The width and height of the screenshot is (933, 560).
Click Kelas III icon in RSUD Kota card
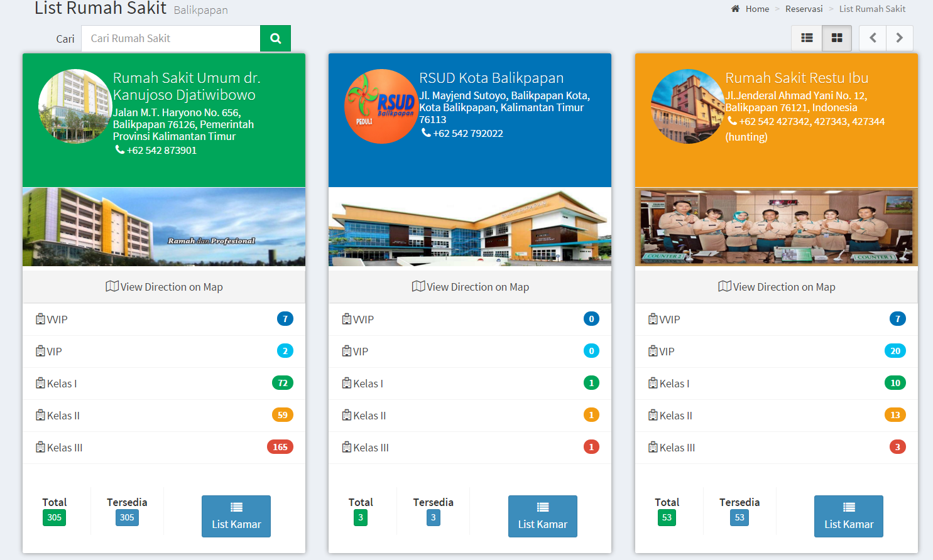coord(347,447)
